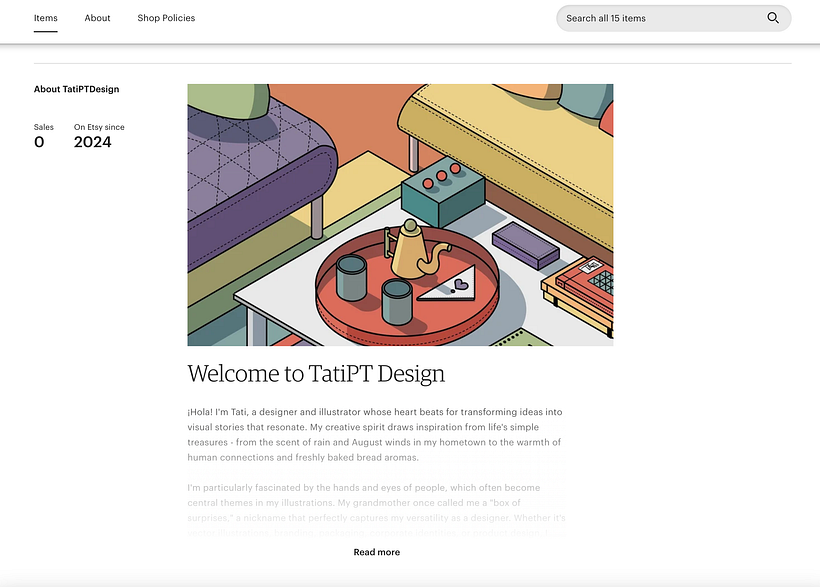Image resolution: width=820 pixels, height=587 pixels.
Task: Switch to the About tab
Action: [x=97, y=17]
